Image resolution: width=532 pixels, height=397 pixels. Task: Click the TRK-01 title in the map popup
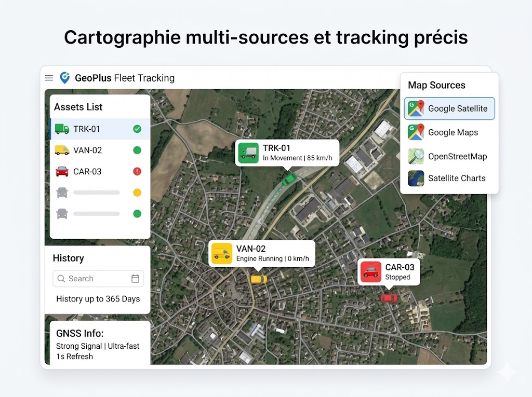coord(276,148)
